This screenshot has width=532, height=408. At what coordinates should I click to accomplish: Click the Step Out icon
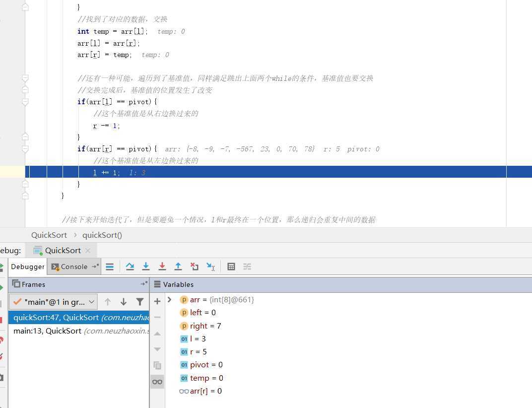178,267
